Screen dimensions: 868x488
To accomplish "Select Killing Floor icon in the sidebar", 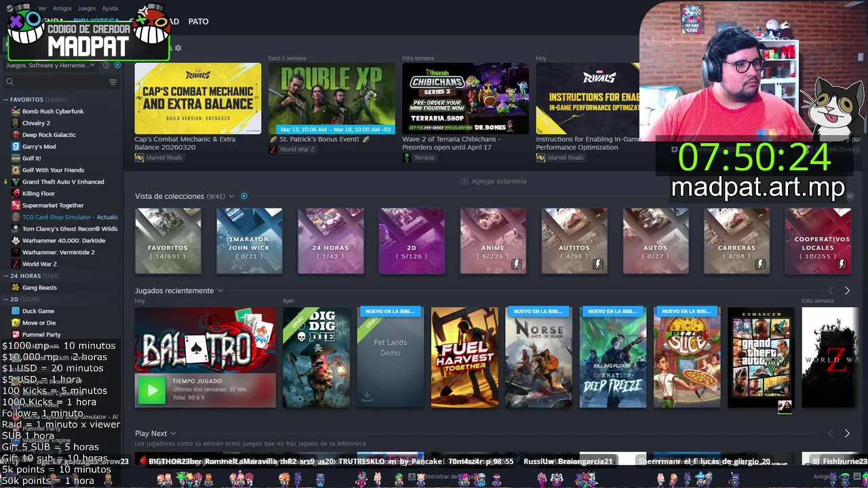I will point(16,193).
